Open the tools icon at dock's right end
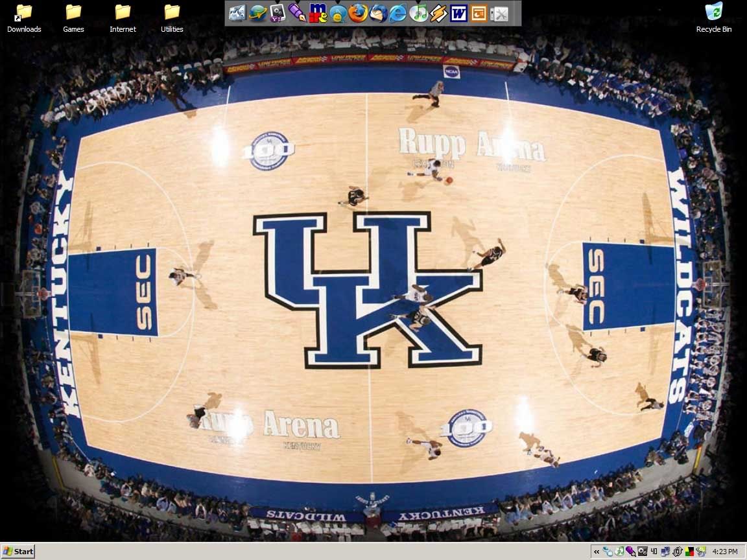This screenshot has width=747, height=560. pyautogui.click(x=499, y=13)
